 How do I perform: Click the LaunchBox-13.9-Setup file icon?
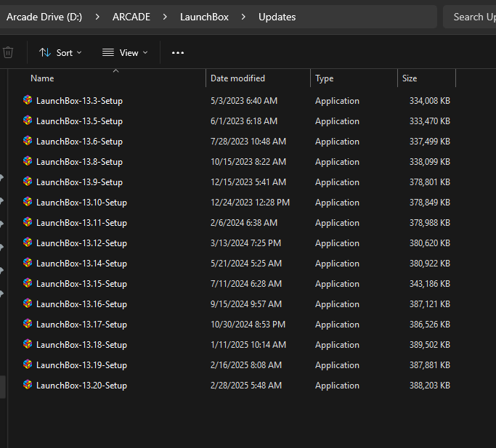pyautogui.click(x=28, y=182)
